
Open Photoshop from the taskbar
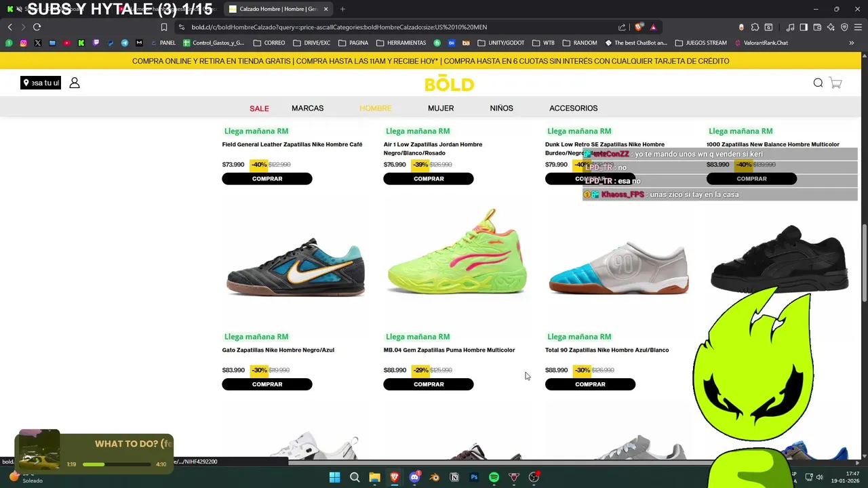[474, 477]
